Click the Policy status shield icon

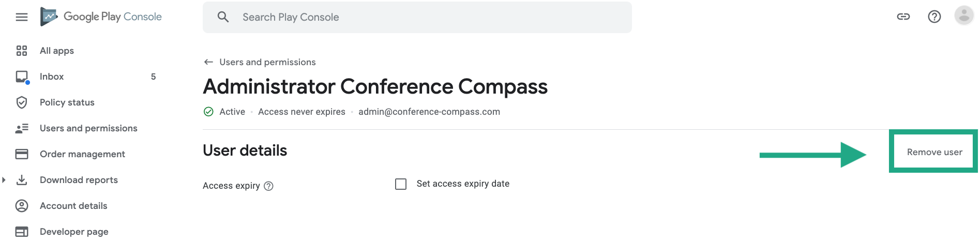(22, 102)
